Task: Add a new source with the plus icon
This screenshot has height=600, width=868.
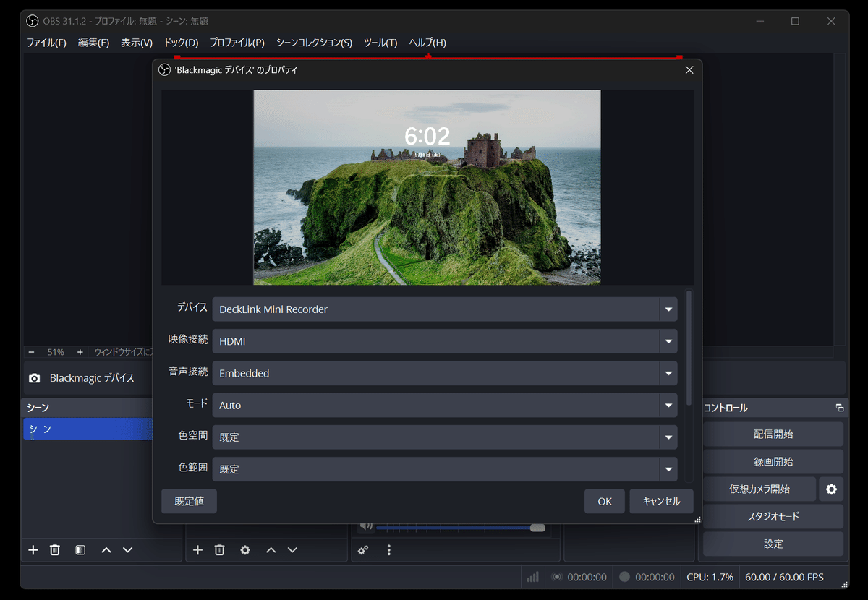Action: point(197,549)
